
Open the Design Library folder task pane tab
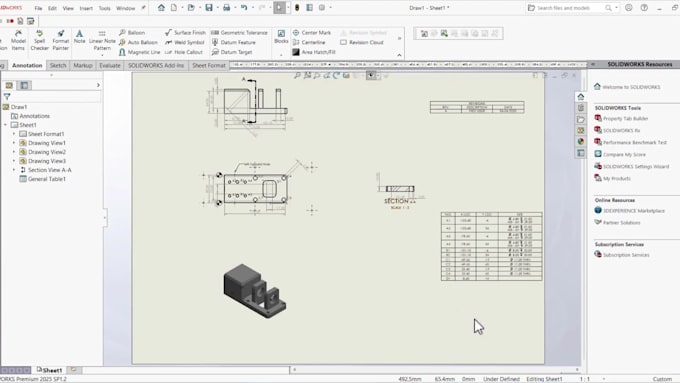[581, 119]
